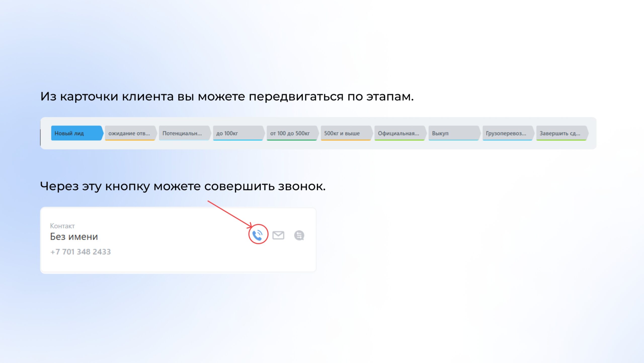This screenshot has height=363, width=644.
Task: Click the phone number +7 701 348 2433
Action: point(80,252)
